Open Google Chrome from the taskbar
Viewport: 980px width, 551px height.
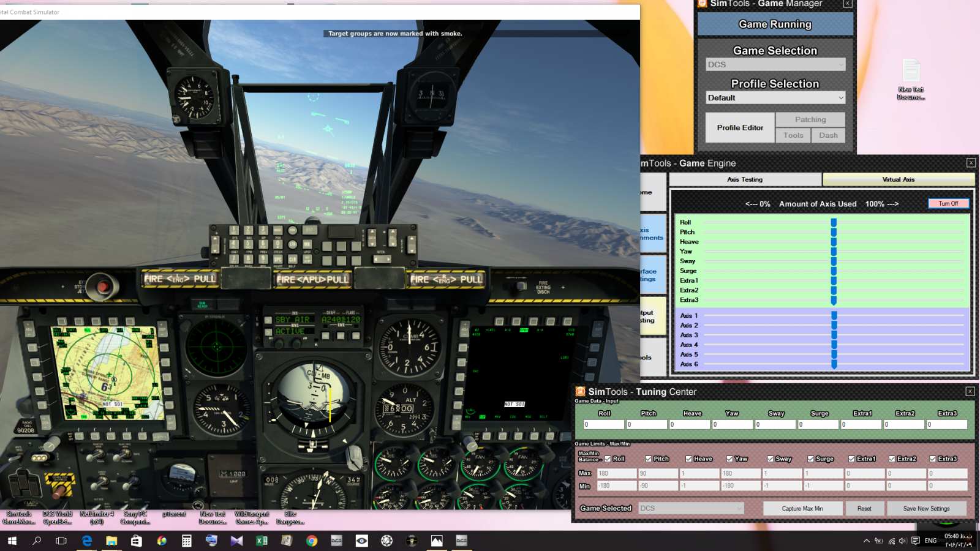coord(312,541)
